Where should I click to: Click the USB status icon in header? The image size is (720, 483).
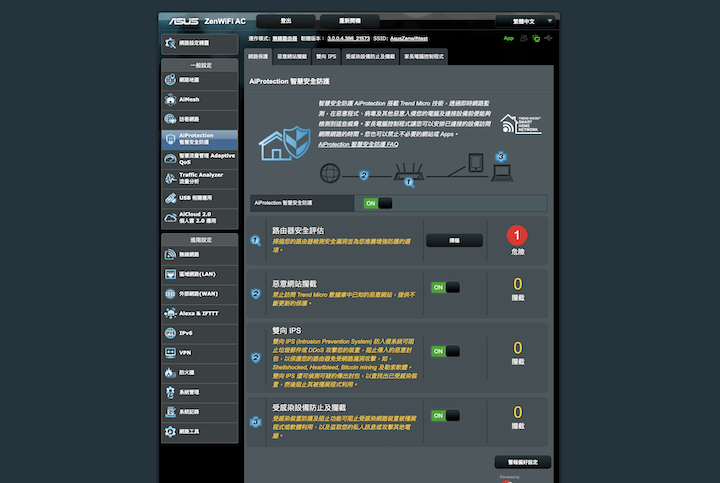548,39
